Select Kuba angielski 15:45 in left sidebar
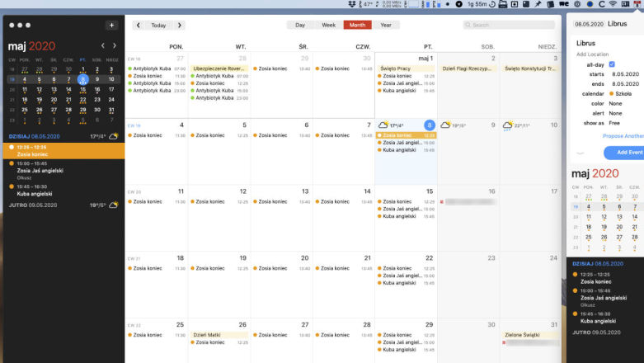644x363 pixels. tap(63, 191)
